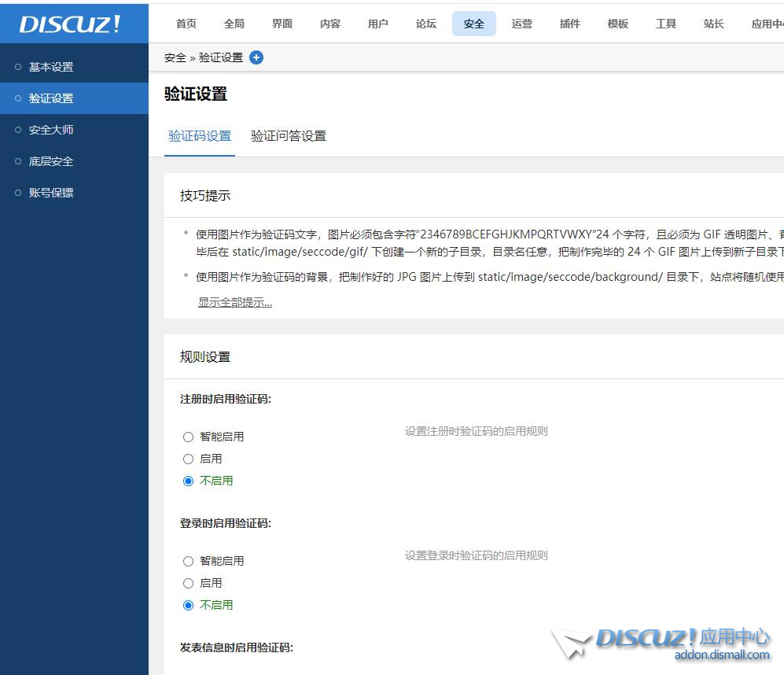Switch to the 验证问答设置 tab

point(288,135)
